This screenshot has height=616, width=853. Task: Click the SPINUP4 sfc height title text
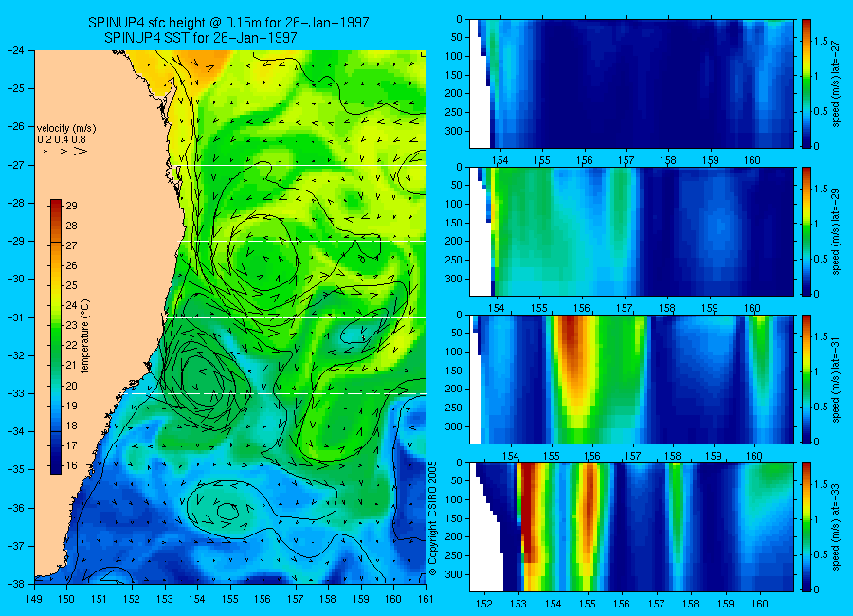tap(228, 23)
